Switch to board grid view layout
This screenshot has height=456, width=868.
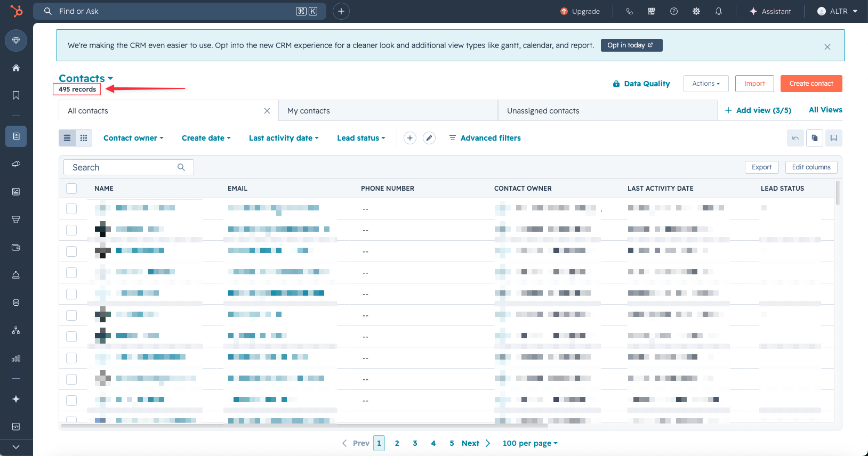[84, 138]
